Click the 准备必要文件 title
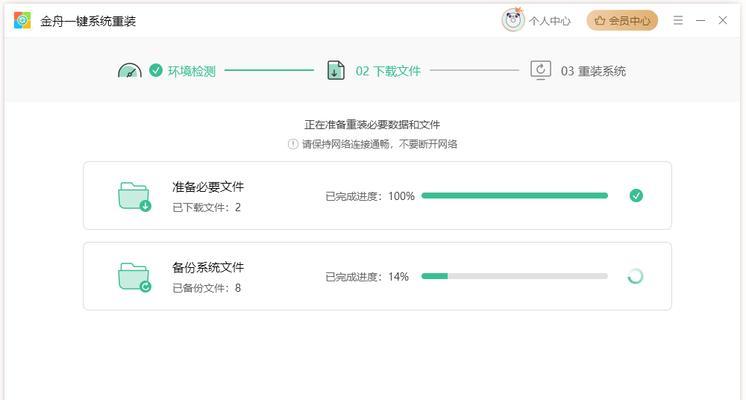The width and height of the screenshot is (746, 400). [x=208, y=187]
